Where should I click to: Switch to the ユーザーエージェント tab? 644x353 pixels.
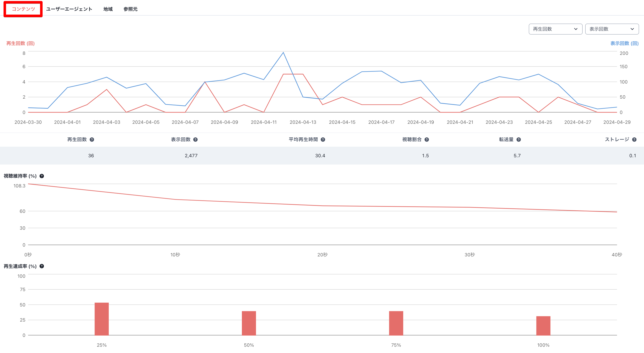[x=69, y=9]
